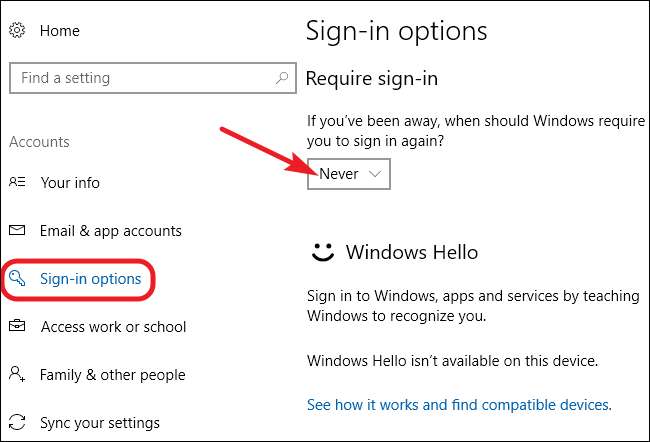Image resolution: width=650 pixels, height=442 pixels.
Task: Open the Your info page
Action: pyautogui.click(x=70, y=183)
